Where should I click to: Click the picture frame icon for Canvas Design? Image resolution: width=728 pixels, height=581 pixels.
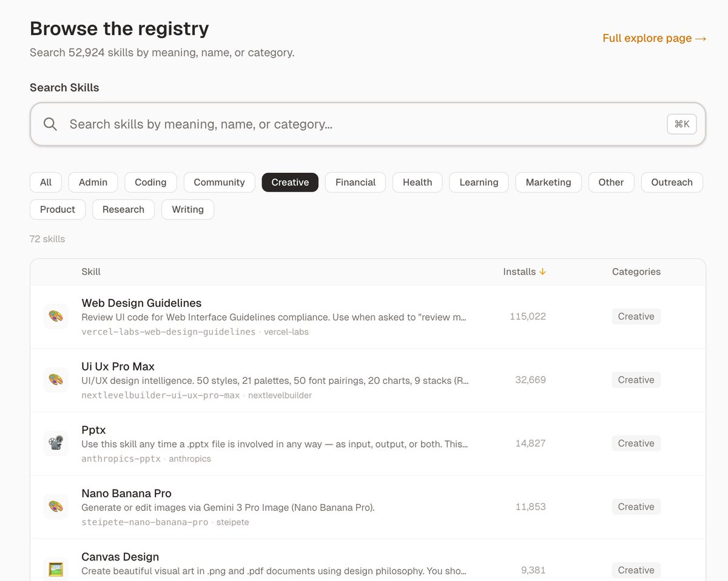click(56, 569)
